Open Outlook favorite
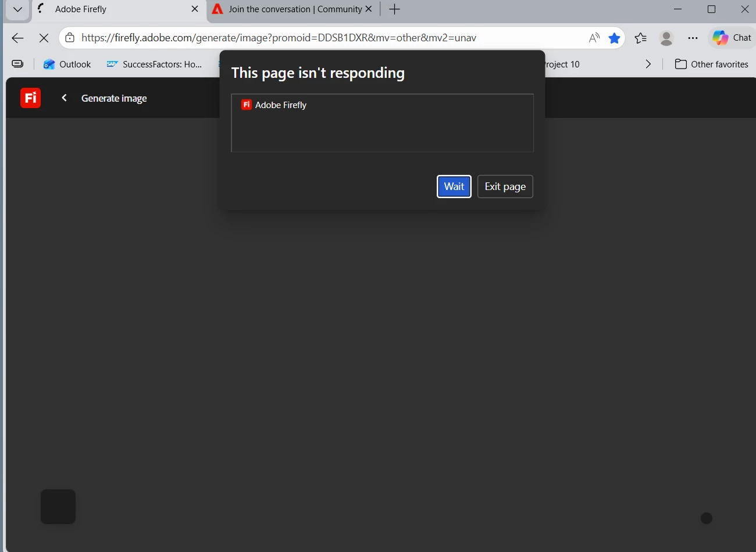756x552 pixels. point(67,64)
